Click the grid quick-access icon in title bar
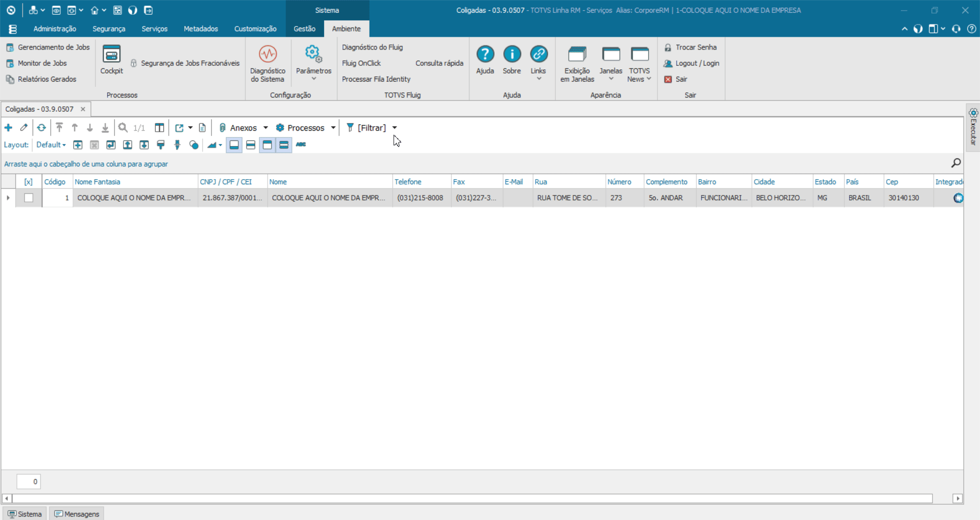Viewport: 980px width, 520px height. [117, 10]
